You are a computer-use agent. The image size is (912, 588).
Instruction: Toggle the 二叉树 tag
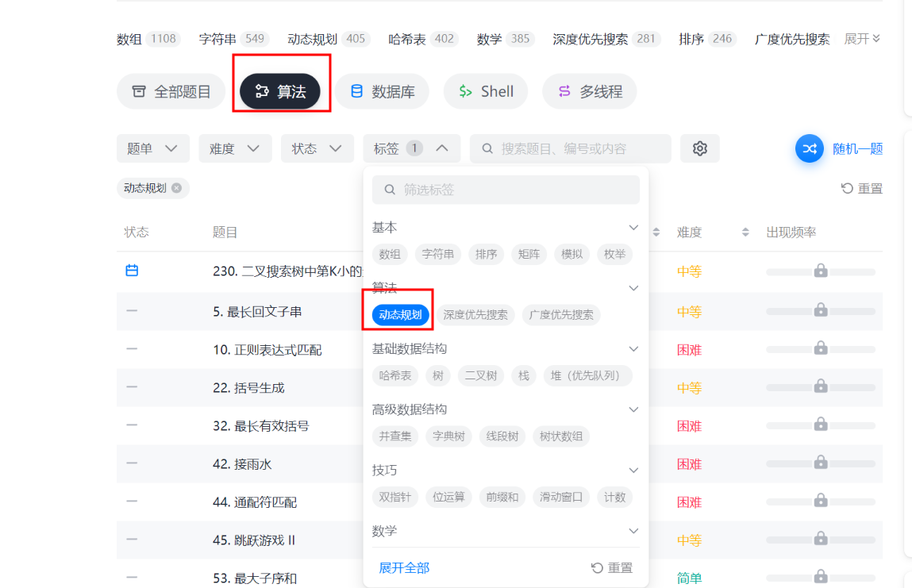(x=480, y=375)
